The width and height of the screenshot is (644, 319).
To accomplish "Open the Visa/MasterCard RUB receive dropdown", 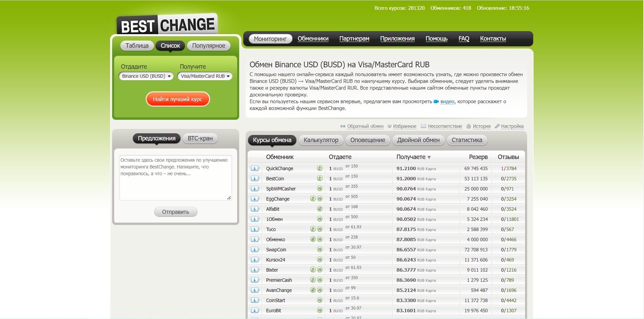I will point(205,76).
